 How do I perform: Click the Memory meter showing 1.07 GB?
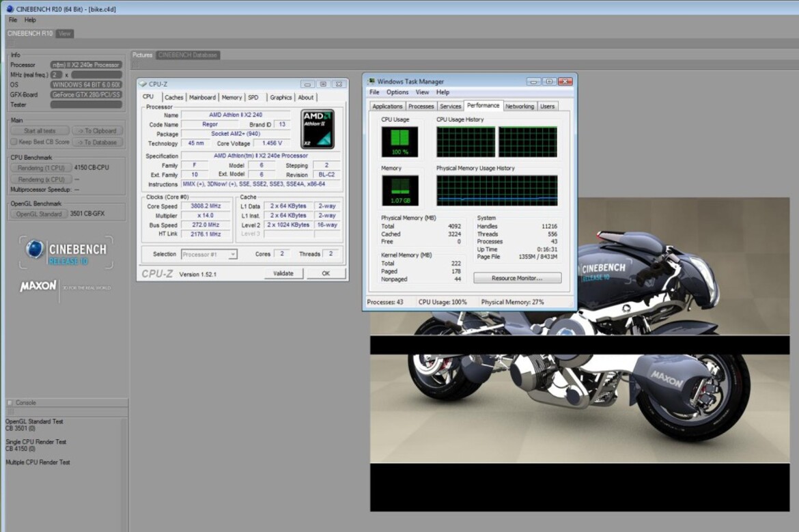pyautogui.click(x=399, y=190)
